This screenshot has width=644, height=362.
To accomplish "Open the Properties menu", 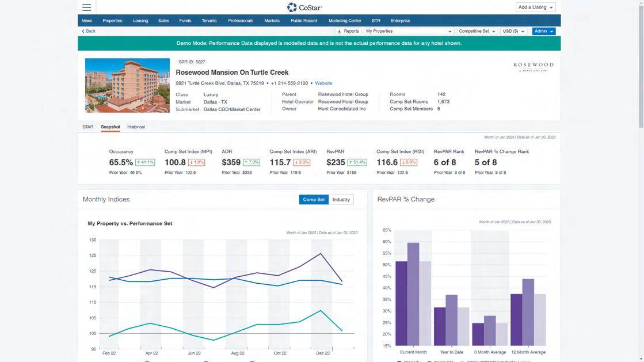I will [112, 21].
